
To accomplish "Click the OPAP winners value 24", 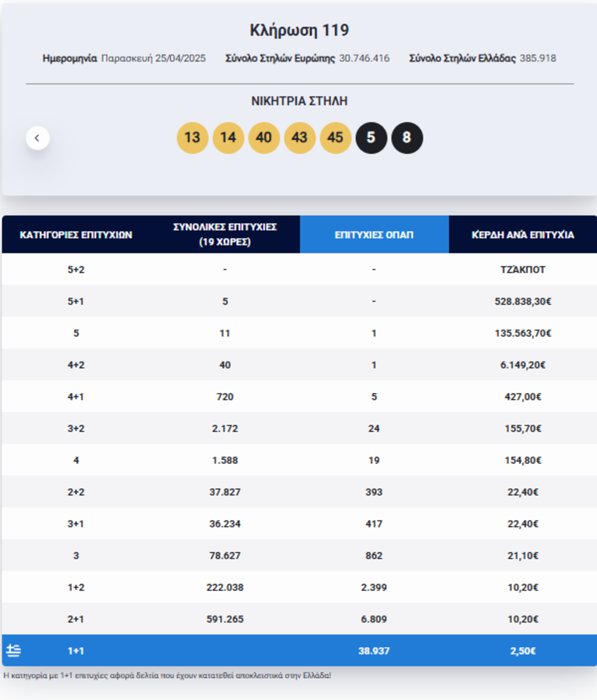I will coord(374,429).
